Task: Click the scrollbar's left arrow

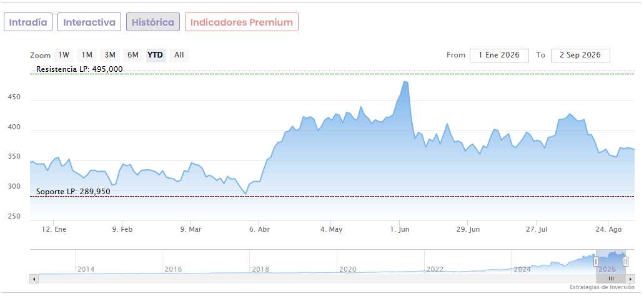Action: click(x=34, y=279)
